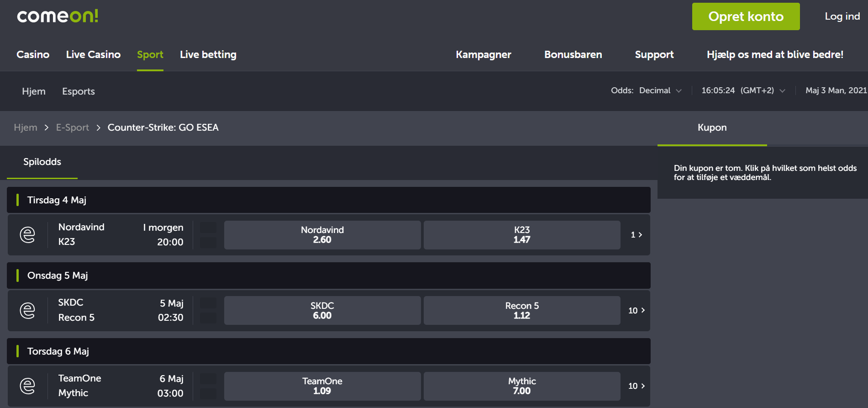This screenshot has height=408, width=868.
Task: Click the Counter-Strike: GO ESEA breadcrumb text
Action: point(163,127)
